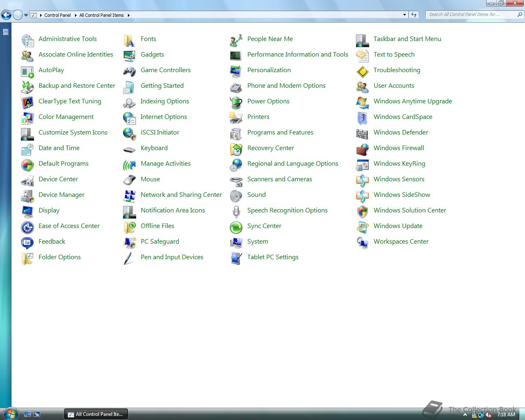This screenshot has width=525, height=420.
Task: Click the iSCSI Initiator icon
Action: [x=129, y=134]
